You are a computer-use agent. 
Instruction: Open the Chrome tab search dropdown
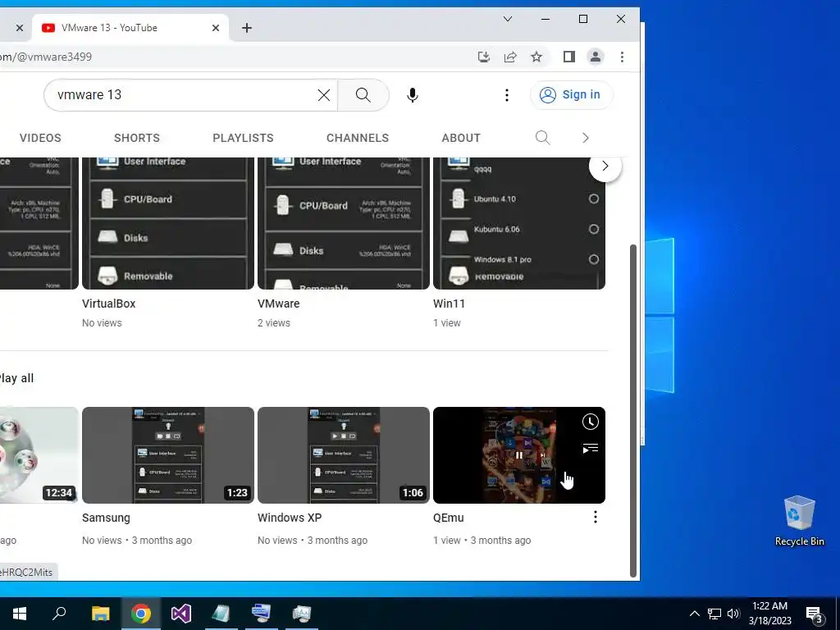click(x=508, y=20)
